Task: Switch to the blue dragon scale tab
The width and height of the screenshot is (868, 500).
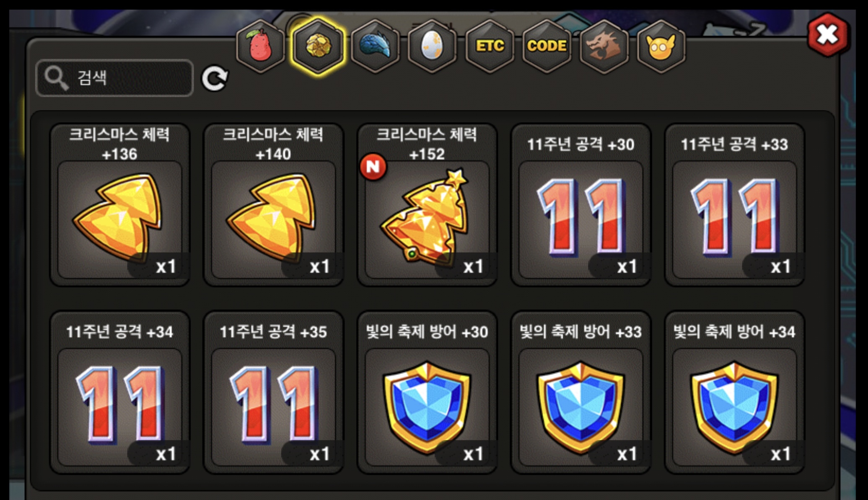Action: [375, 46]
